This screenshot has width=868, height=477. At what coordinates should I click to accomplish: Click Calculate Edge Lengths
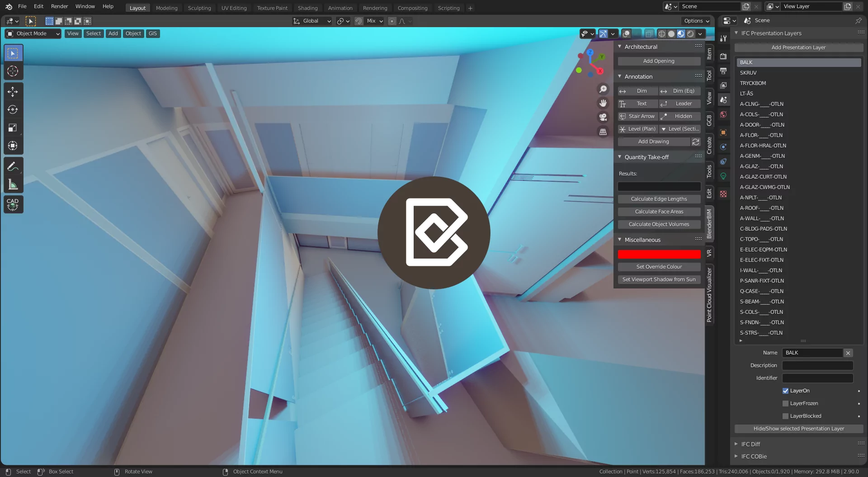pyautogui.click(x=659, y=199)
